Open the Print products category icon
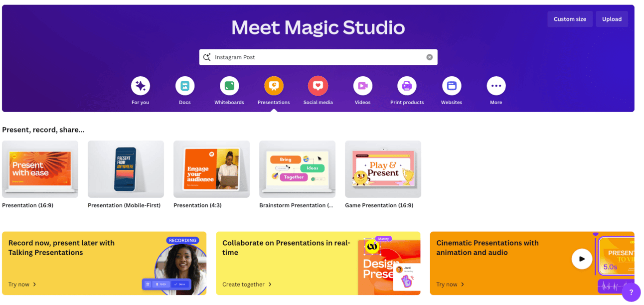644x305 pixels. [407, 86]
